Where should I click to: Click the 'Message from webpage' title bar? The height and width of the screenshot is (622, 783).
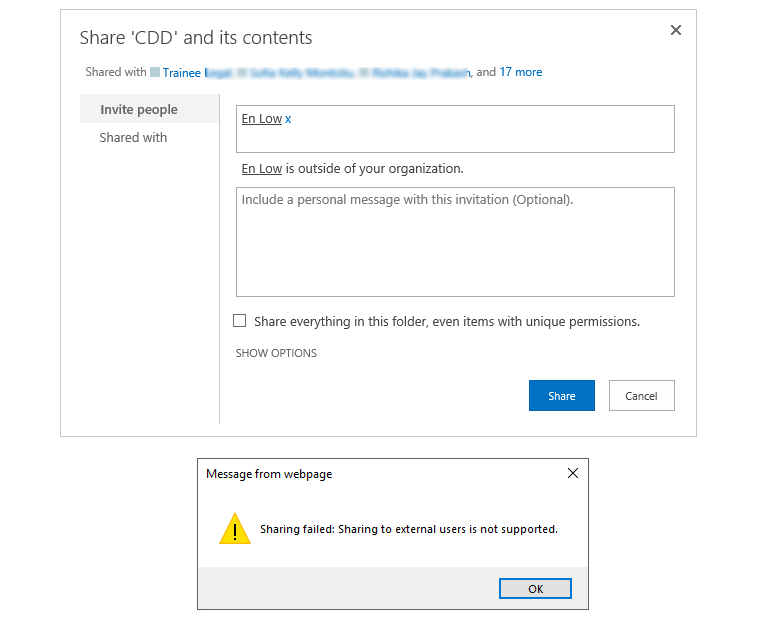coord(380,474)
